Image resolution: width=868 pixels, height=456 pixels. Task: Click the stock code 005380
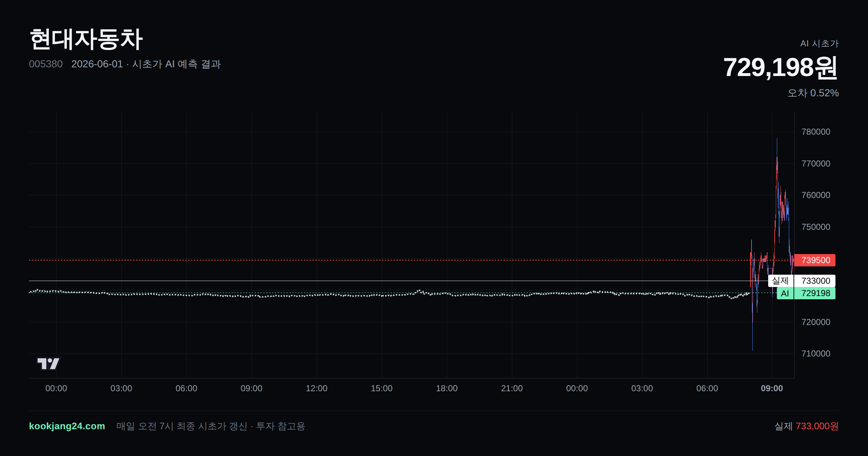coord(46,64)
